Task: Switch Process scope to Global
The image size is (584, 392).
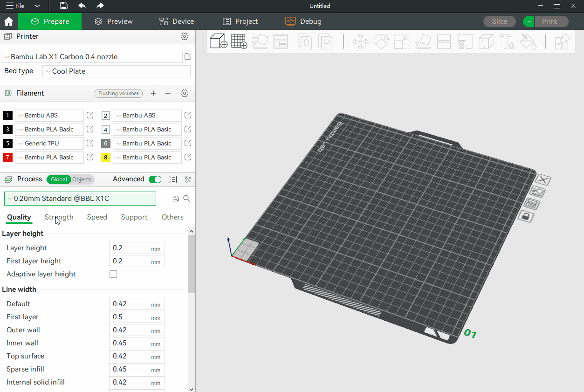Action: click(x=59, y=179)
